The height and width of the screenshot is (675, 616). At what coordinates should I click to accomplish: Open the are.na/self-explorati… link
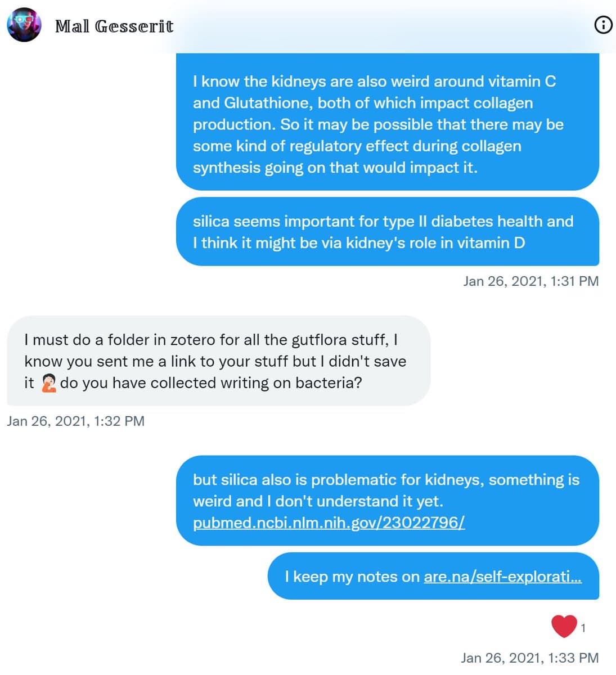pos(502,577)
